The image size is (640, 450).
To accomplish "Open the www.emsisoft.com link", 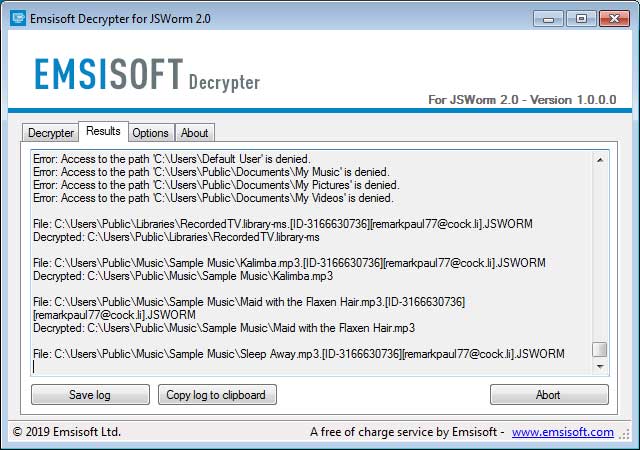I will tap(562, 432).
